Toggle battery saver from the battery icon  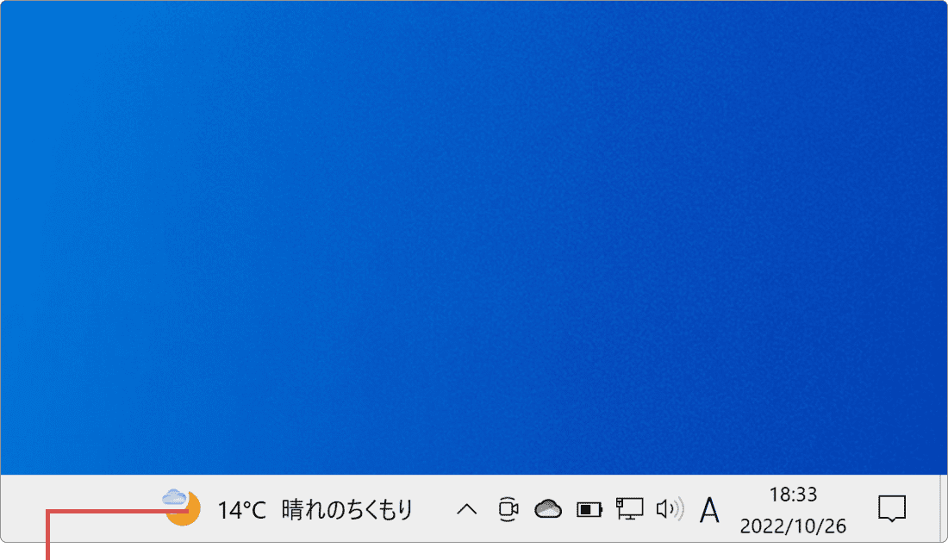[x=589, y=509]
